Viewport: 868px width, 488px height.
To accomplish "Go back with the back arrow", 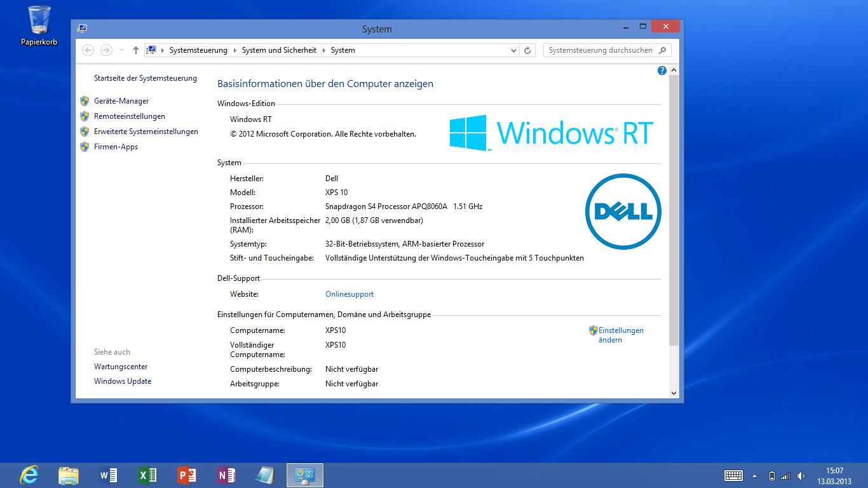I will click(88, 50).
